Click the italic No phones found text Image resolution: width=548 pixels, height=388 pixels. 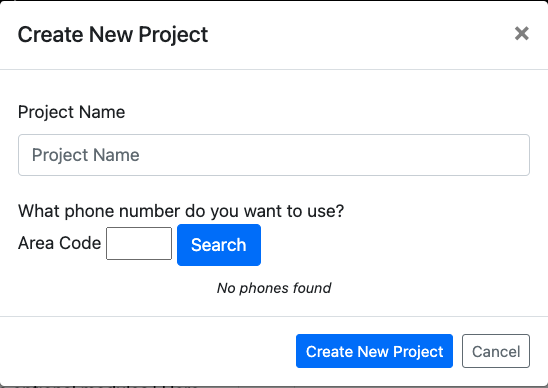point(274,288)
